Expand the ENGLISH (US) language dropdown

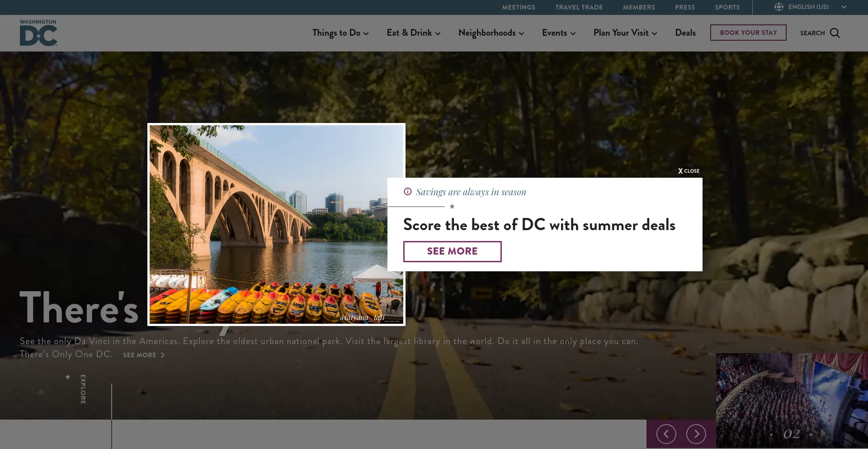click(x=844, y=7)
